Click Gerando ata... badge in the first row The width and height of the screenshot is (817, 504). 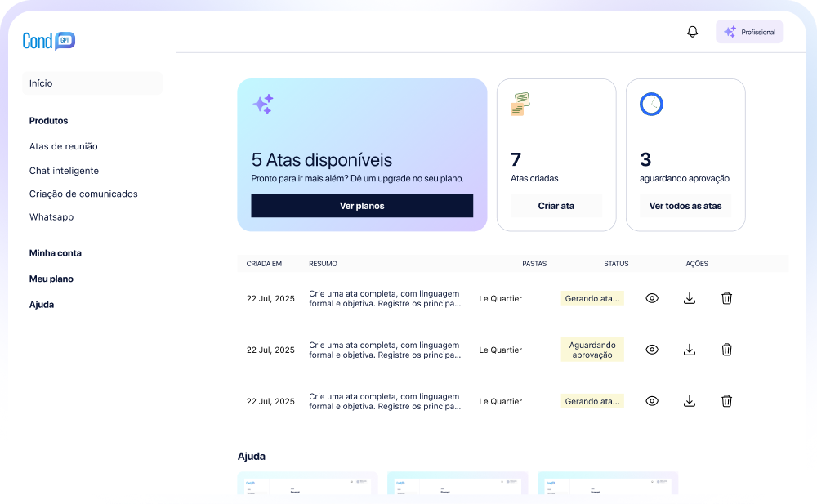coord(592,299)
